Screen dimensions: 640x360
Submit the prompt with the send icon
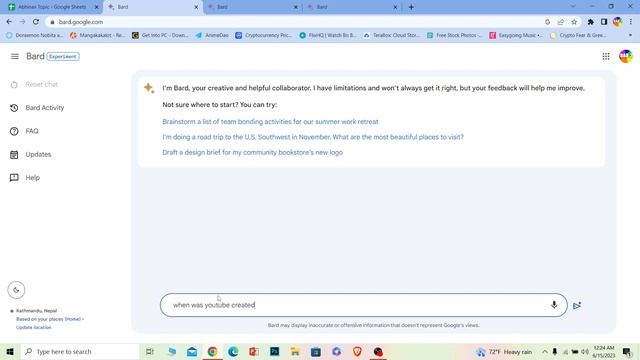577,305
